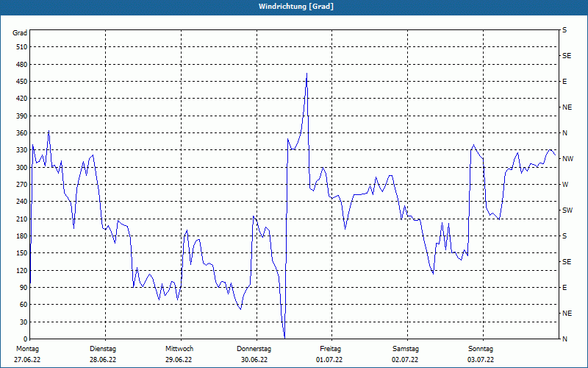This screenshot has height=368, width=588.
Task: Click the 210 degree axis value
Action: [21, 219]
